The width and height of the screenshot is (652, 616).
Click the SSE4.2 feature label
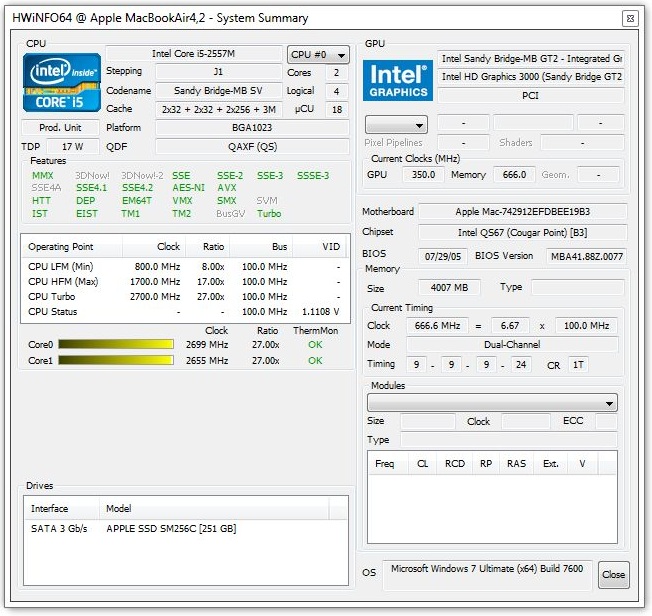(x=137, y=188)
